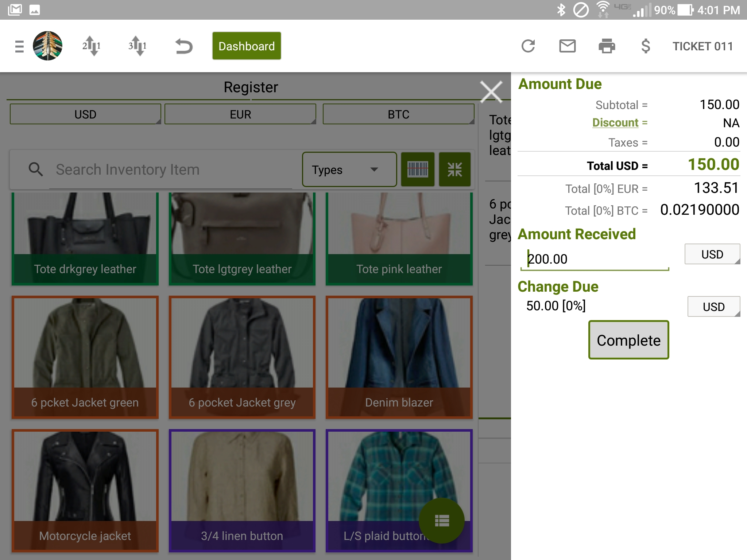Open the floating list view button
The image size is (747, 560).
click(x=441, y=520)
